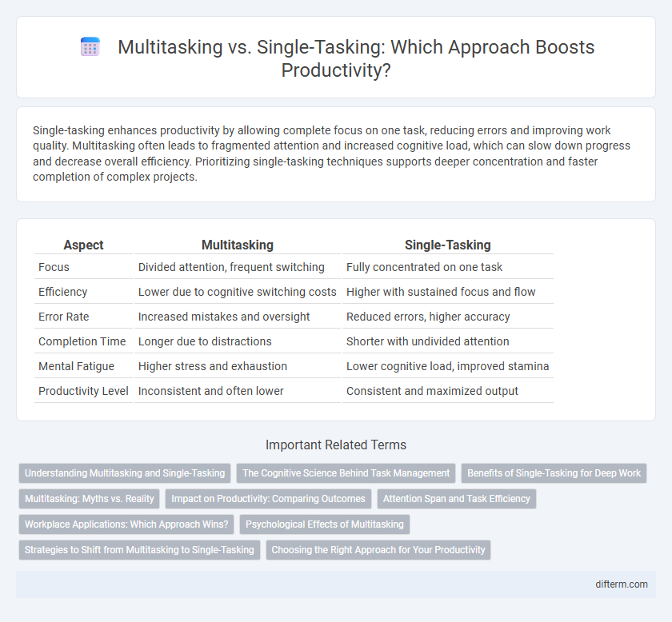Select the 'Efficiency' row label

coord(62,292)
